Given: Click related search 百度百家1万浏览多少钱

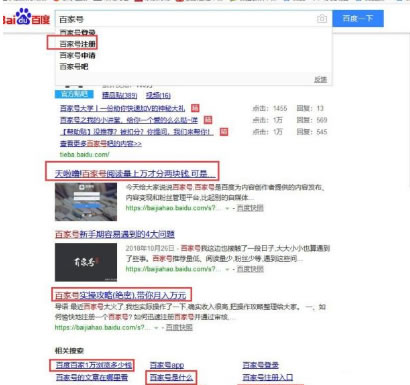Looking at the screenshot, I should pos(94,365).
